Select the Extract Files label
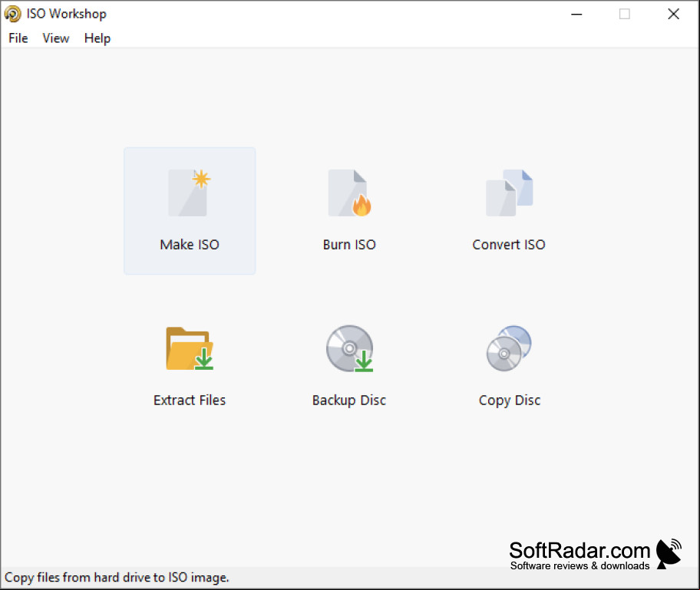Image resolution: width=700 pixels, height=590 pixels. click(190, 400)
